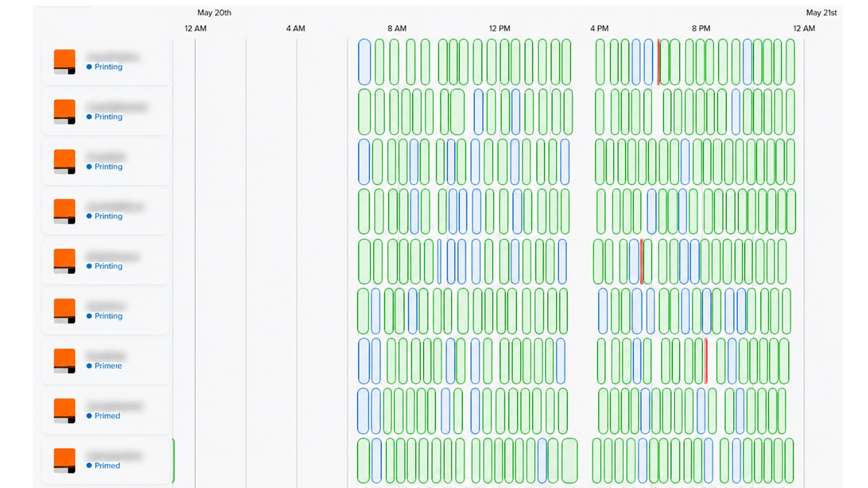Click the 4 AM time label

pyautogui.click(x=296, y=28)
